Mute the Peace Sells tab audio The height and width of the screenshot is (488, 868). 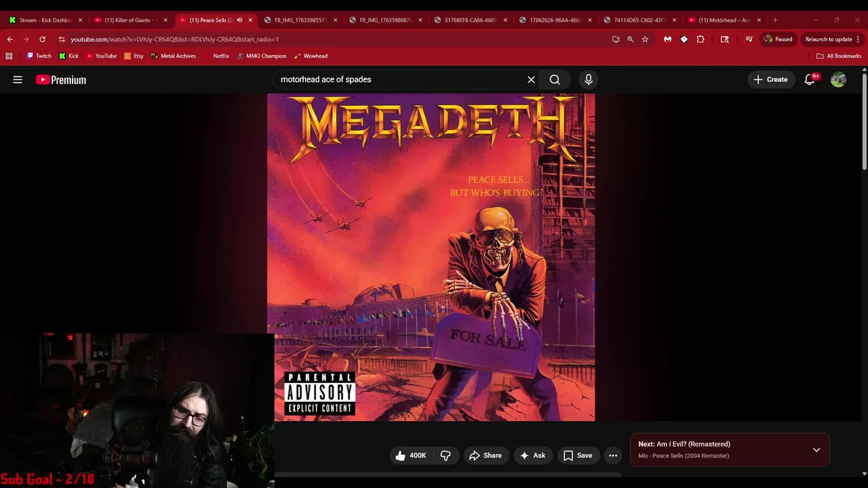coord(239,20)
